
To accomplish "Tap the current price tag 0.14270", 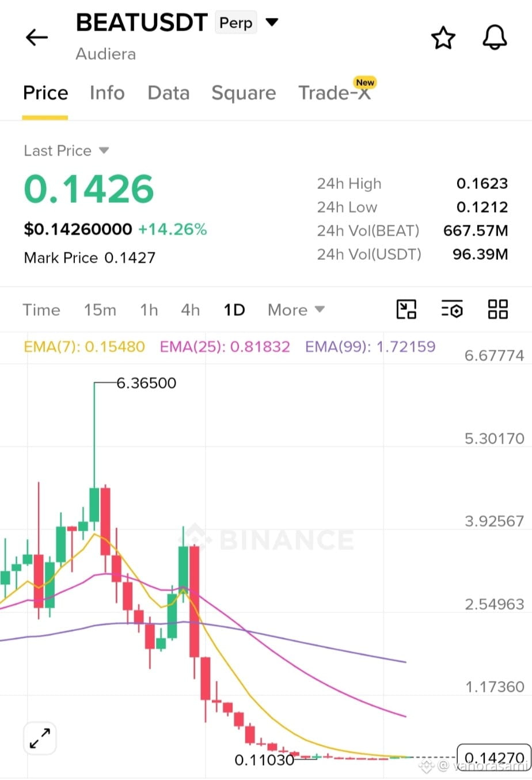I will coord(494,757).
